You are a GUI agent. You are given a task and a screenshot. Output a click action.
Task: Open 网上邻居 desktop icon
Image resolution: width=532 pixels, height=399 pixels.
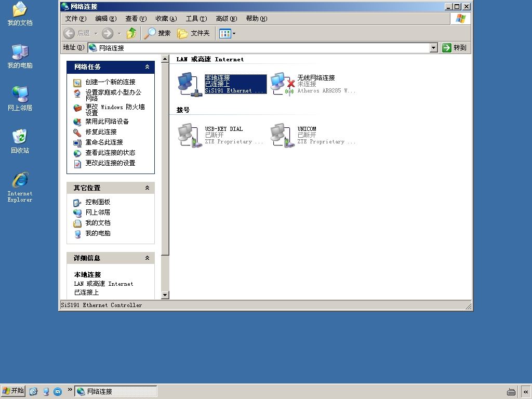point(20,99)
